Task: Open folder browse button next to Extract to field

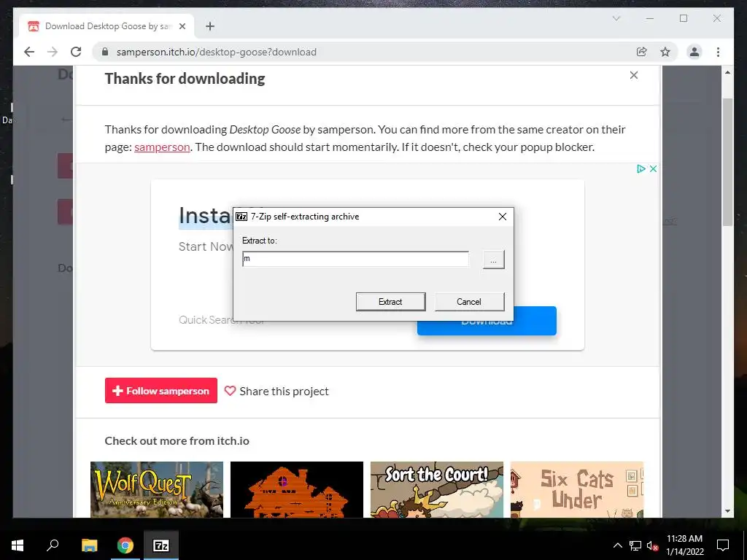Action: click(494, 260)
